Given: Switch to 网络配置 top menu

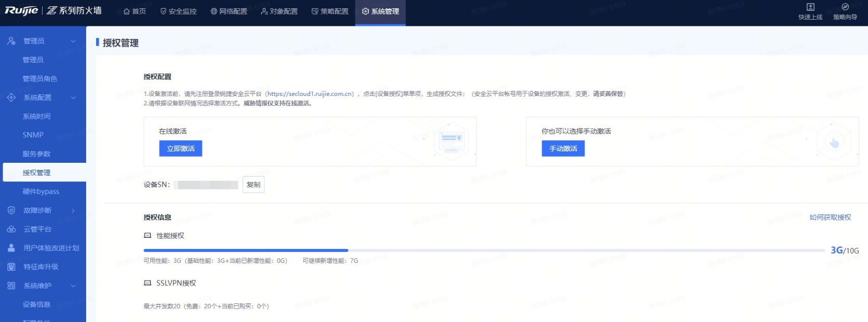Looking at the screenshot, I should tap(228, 11).
